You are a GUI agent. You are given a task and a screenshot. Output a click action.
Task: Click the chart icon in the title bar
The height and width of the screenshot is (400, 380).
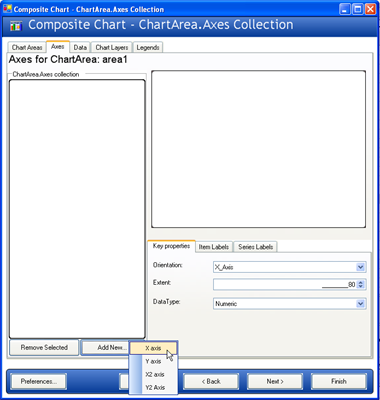point(7,9)
